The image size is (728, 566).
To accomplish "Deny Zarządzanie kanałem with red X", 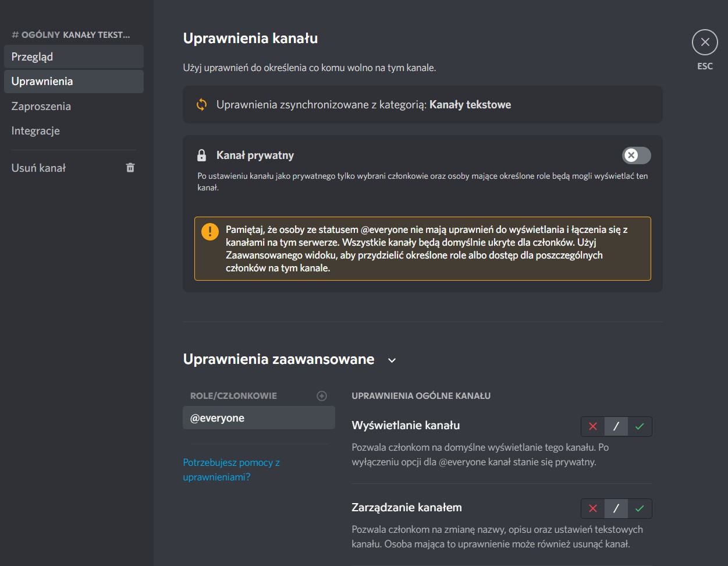I will 593,508.
